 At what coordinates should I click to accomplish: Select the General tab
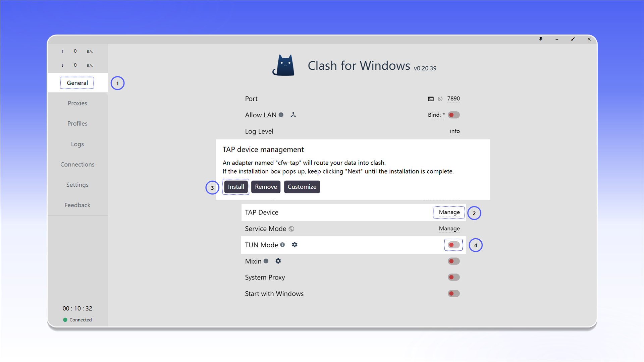tap(77, 83)
